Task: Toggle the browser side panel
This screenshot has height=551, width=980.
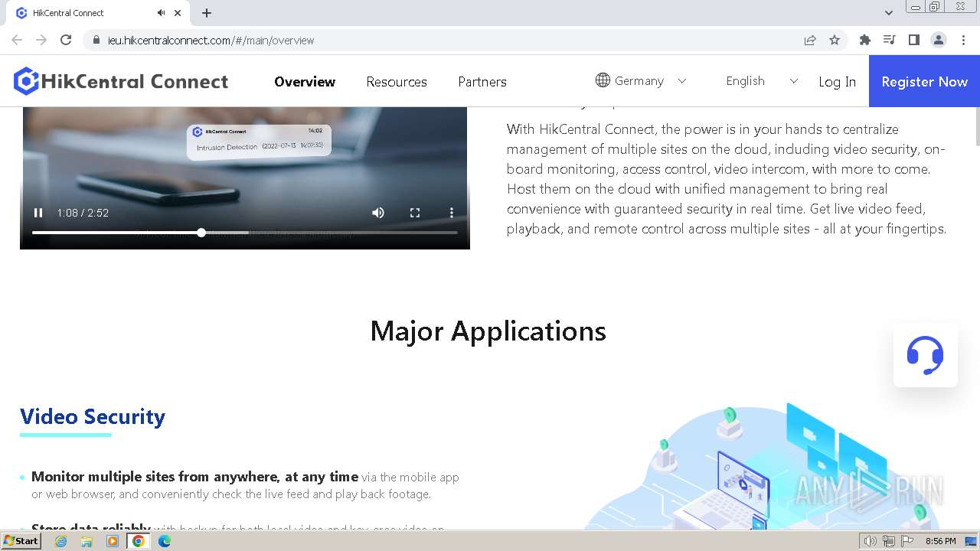Action: pyautogui.click(x=913, y=40)
